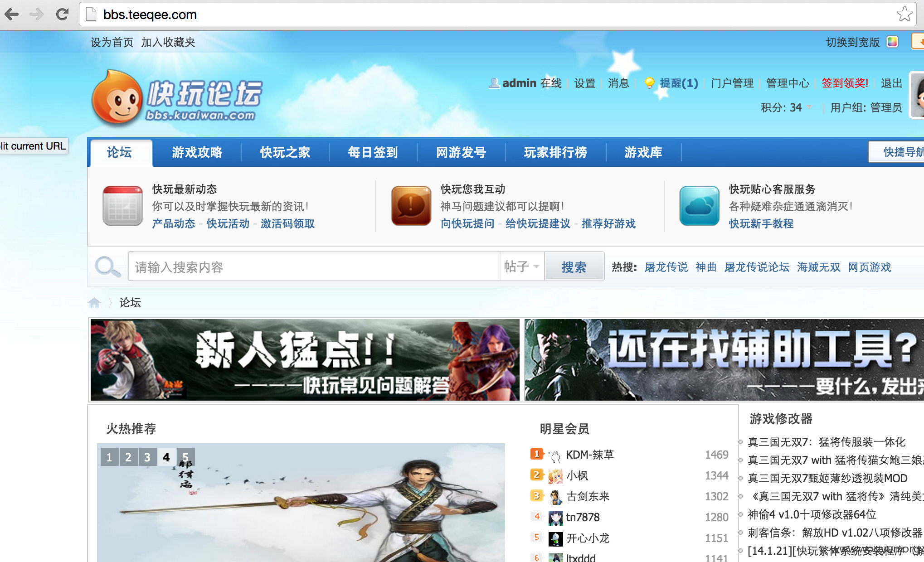This screenshot has height=562, width=924.
Task: Click hot search 网页游戏
Action: point(870,267)
